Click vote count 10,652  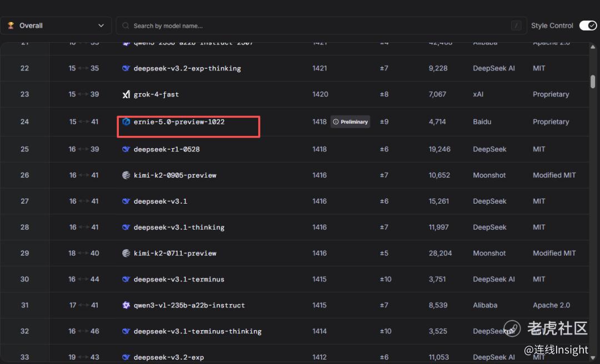(x=439, y=175)
